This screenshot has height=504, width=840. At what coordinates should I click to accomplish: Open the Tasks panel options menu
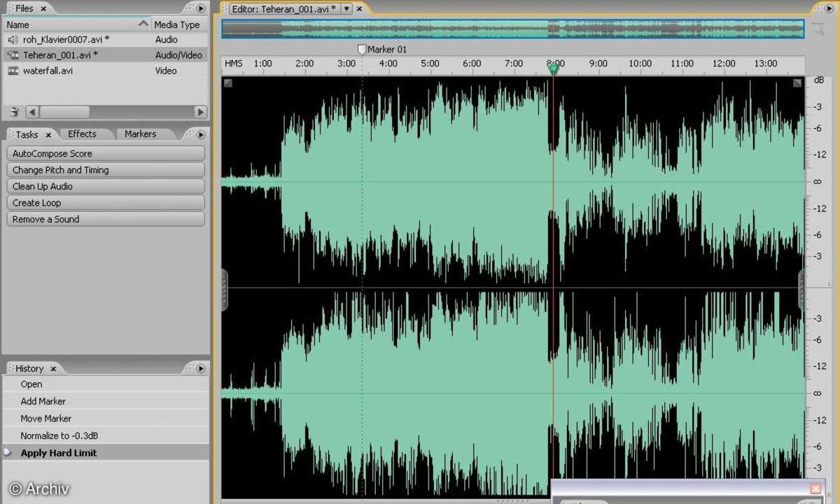(x=201, y=134)
